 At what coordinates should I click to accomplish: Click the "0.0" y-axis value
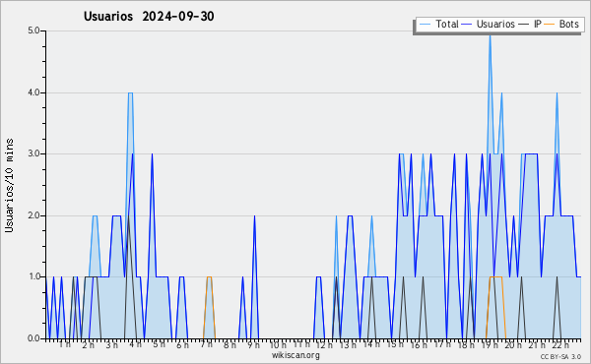click(x=33, y=338)
